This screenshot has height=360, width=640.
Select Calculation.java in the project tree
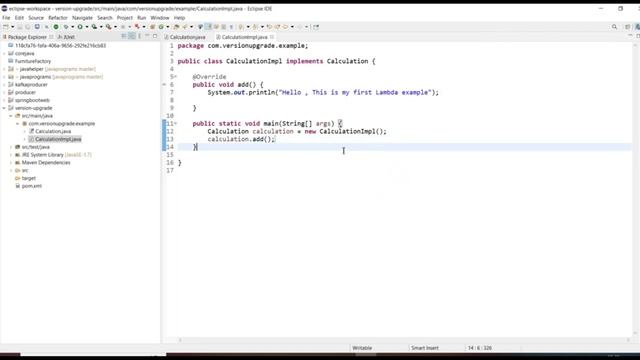click(x=53, y=131)
